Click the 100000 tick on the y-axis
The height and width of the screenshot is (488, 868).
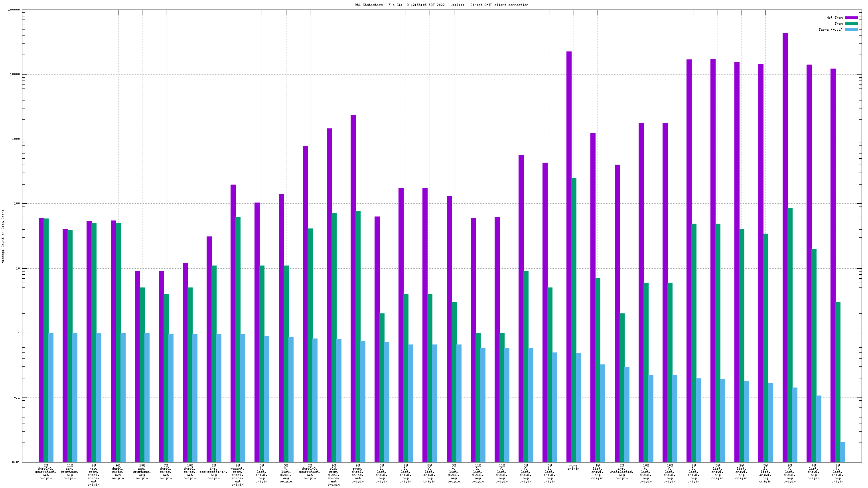pos(14,10)
